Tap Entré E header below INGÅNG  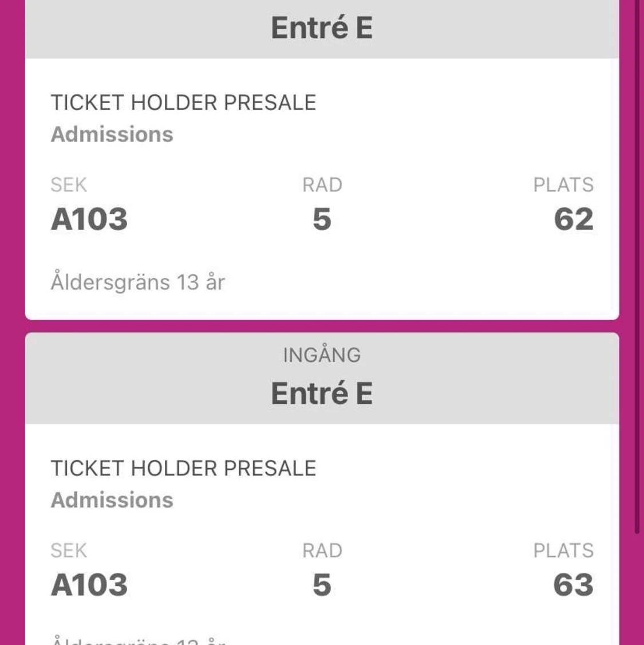(322, 394)
